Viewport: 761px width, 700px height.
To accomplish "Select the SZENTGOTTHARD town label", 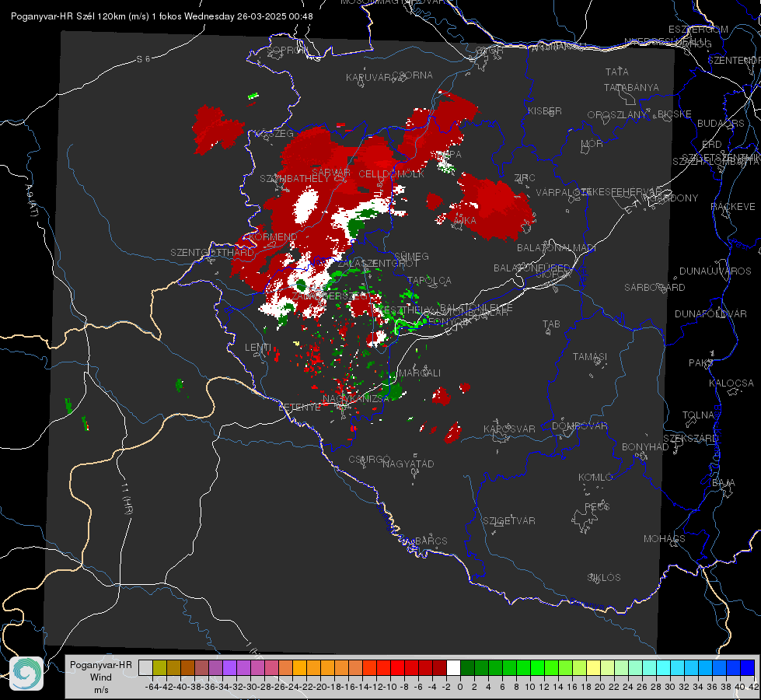I will pyautogui.click(x=212, y=253).
